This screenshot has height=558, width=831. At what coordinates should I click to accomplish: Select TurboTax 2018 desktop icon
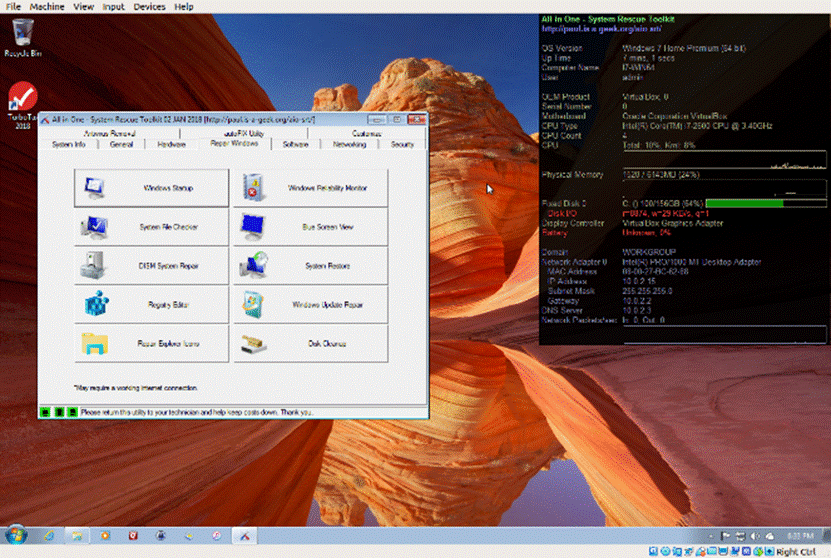coord(22,105)
